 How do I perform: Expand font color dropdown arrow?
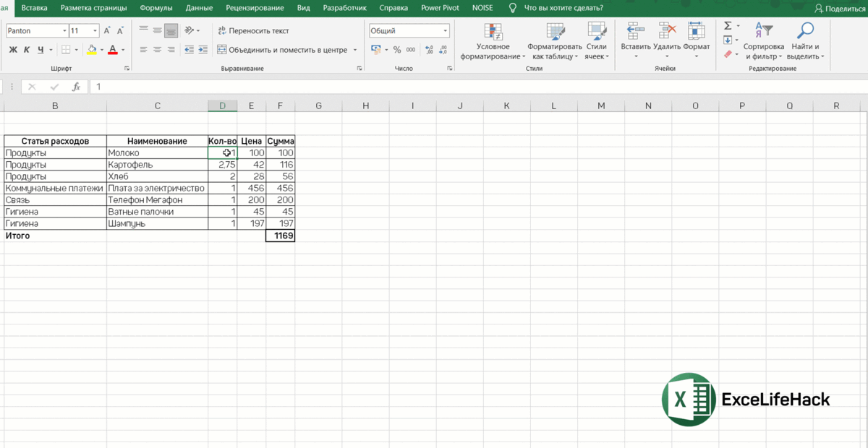(x=123, y=50)
